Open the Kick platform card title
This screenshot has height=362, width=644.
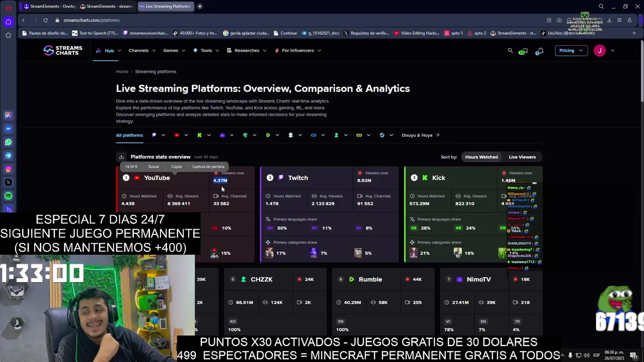pos(438,178)
